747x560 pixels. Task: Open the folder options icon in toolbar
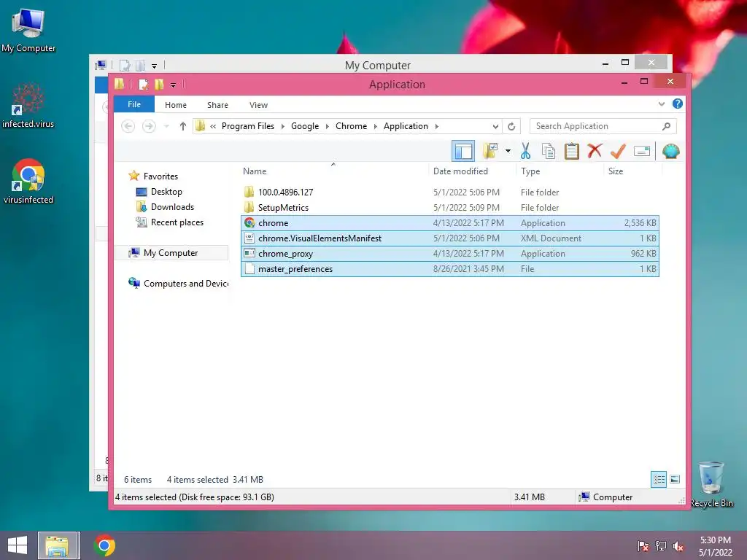(490, 152)
